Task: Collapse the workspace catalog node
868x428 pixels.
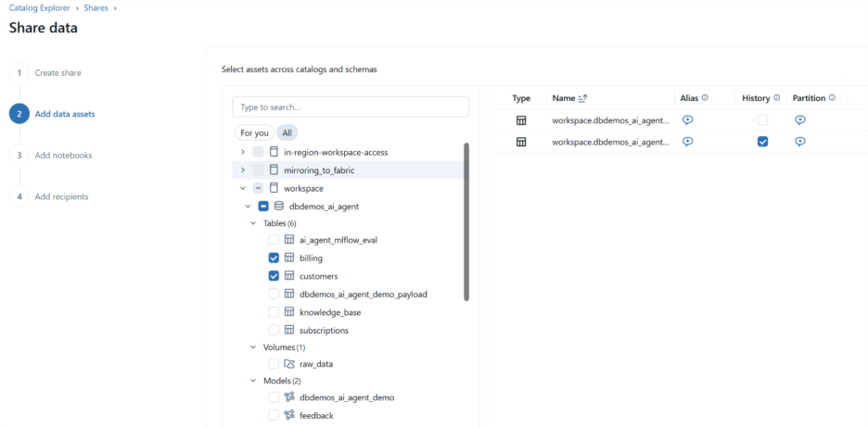Action: 242,189
